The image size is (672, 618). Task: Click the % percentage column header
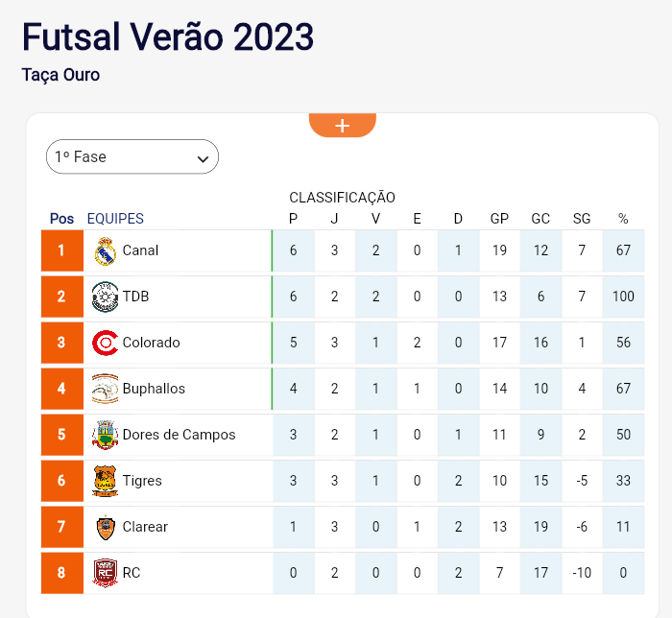pyautogui.click(x=623, y=219)
